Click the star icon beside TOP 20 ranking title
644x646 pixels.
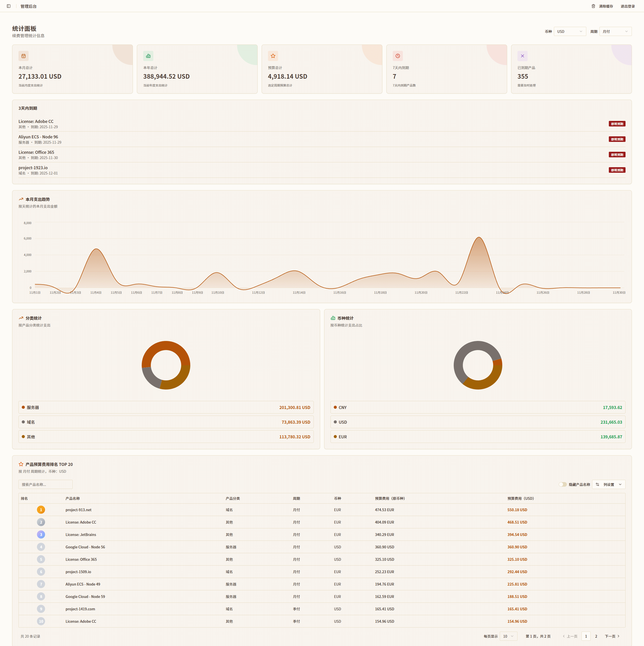(21, 464)
